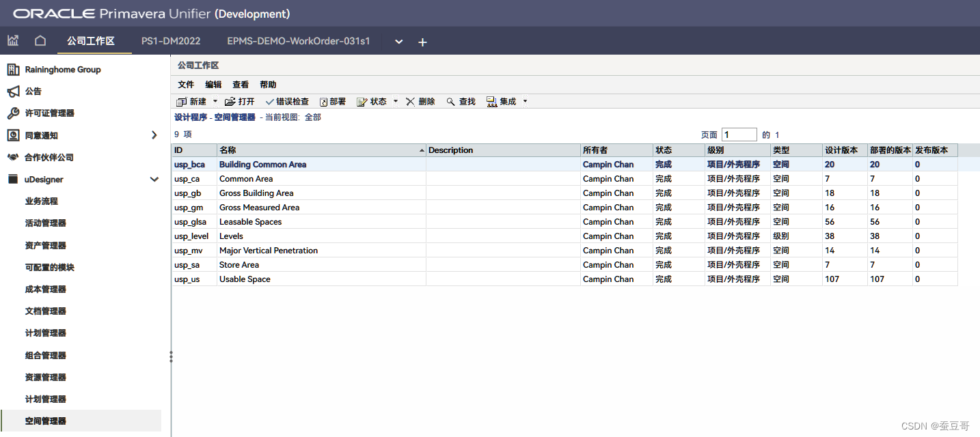The height and width of the screenshot is (437, 980).
Task: Switch to EPMS-DEMO-WorkOrder-031s1 tab
Action: [x=299, y=41]
